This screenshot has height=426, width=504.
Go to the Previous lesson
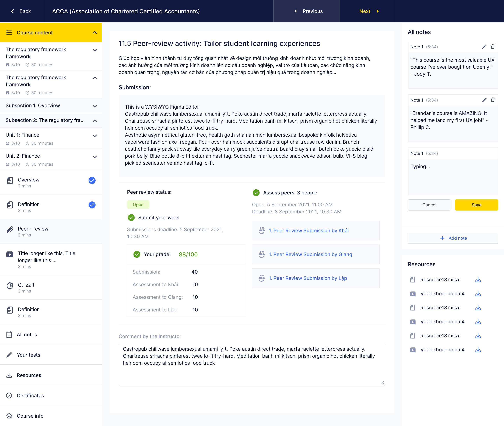point(307,11)
